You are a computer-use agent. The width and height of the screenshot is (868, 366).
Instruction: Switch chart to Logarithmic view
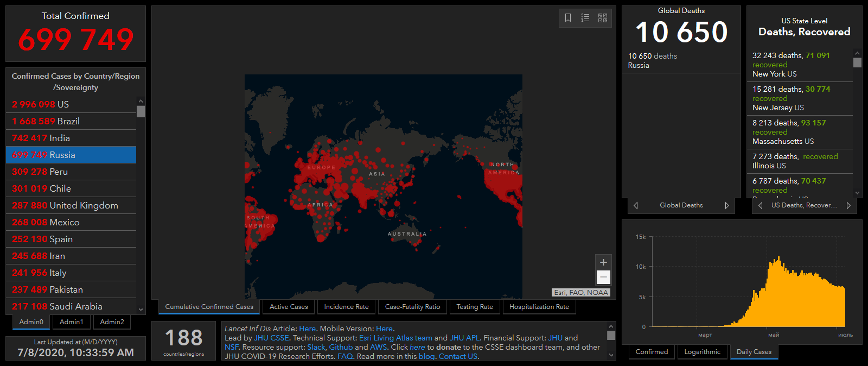coord(702,352)
